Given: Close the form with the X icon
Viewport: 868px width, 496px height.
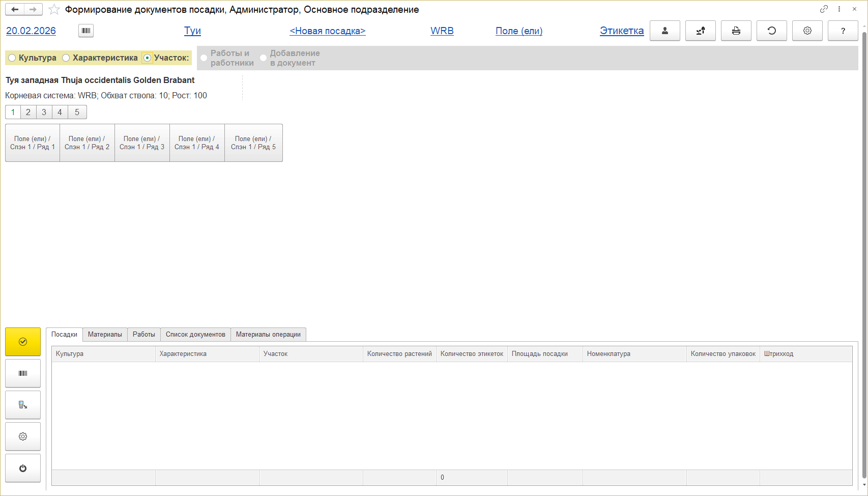Looking at the screenshot, I should coord(855,9).
